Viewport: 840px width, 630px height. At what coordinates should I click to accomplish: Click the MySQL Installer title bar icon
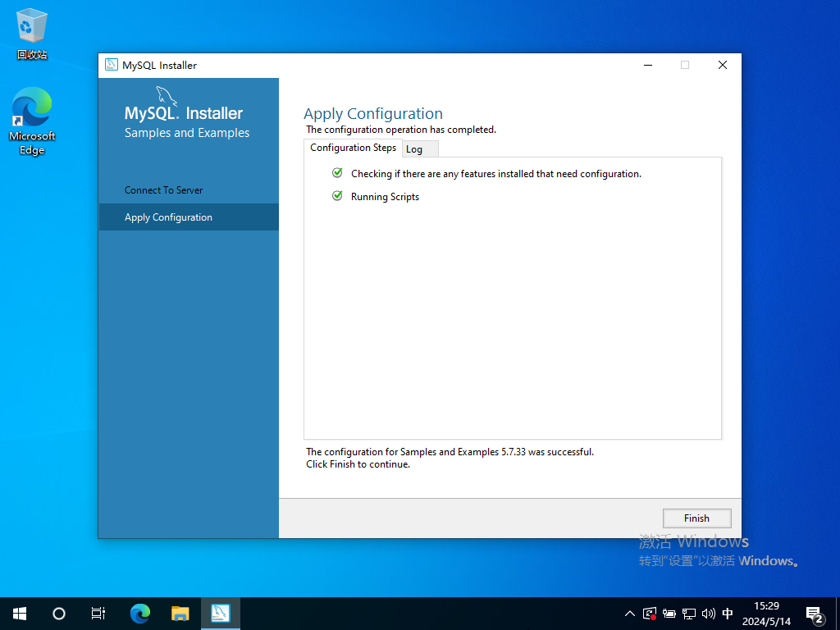(112, 66)
